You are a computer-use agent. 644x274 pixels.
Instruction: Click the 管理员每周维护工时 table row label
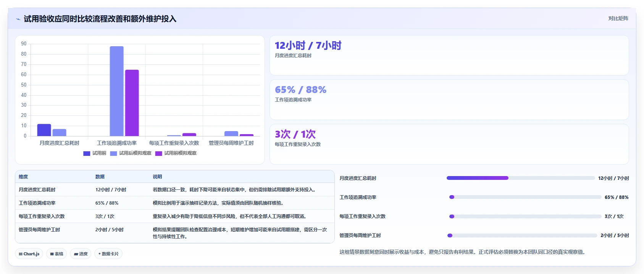[39, 230]
